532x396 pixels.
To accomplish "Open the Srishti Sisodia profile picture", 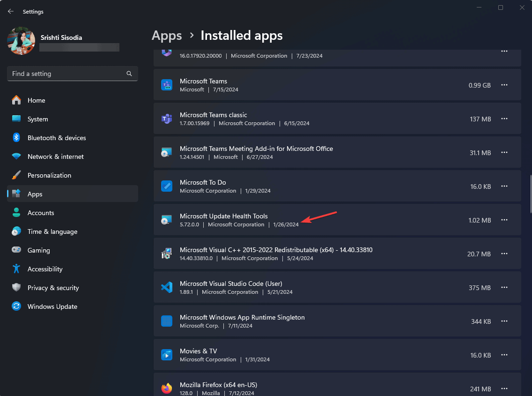I will tap(21, 41).
